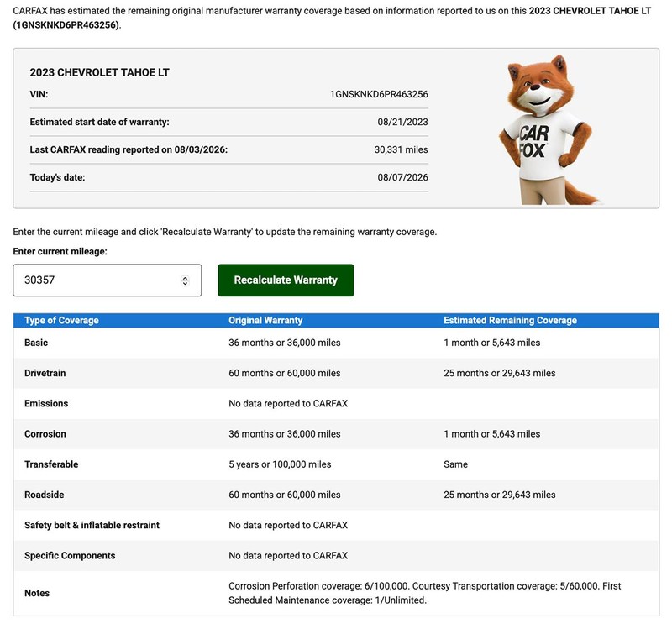Click the Basic coverage row label

pos(36,343)
